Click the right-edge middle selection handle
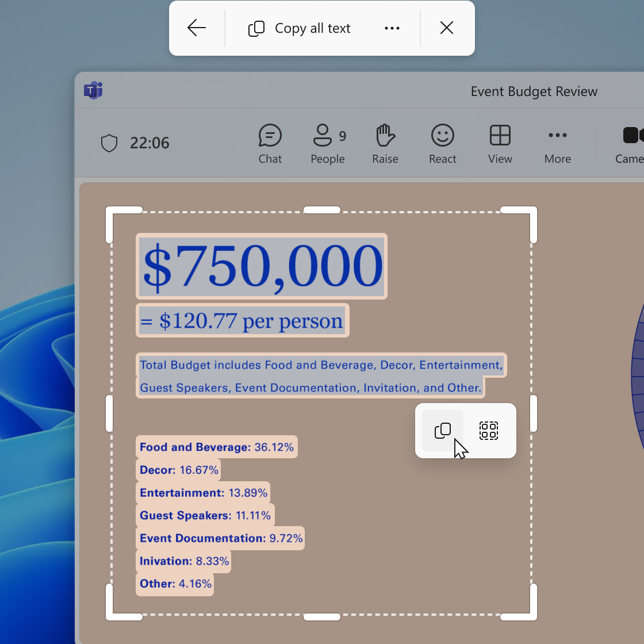The image size is (644, 644). (534, 413)
